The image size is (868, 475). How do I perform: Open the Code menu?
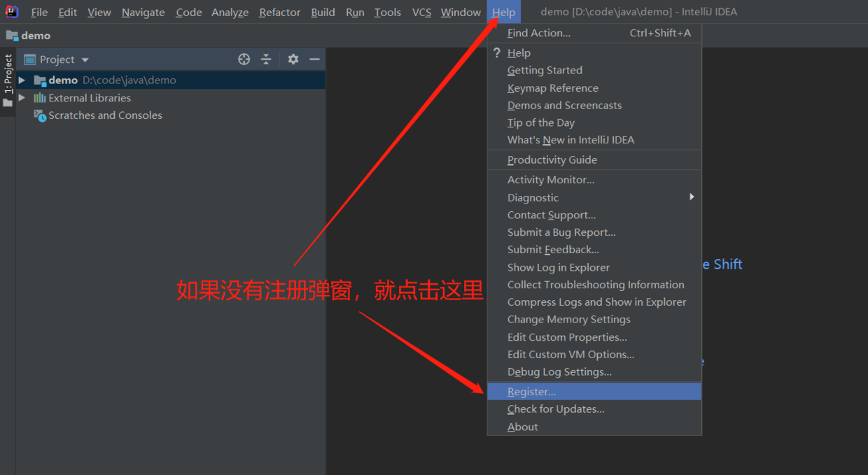[x=189, y=12]
